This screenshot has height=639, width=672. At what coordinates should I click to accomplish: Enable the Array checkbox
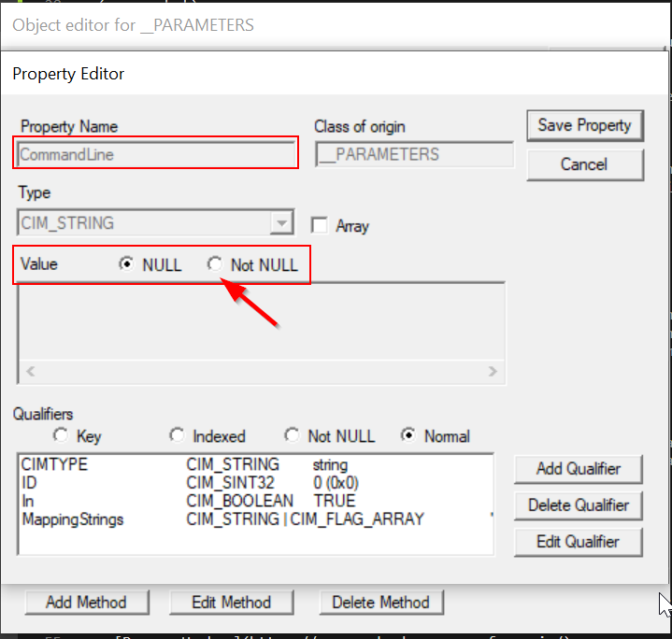pyautogui.click(x=320, y=225)
